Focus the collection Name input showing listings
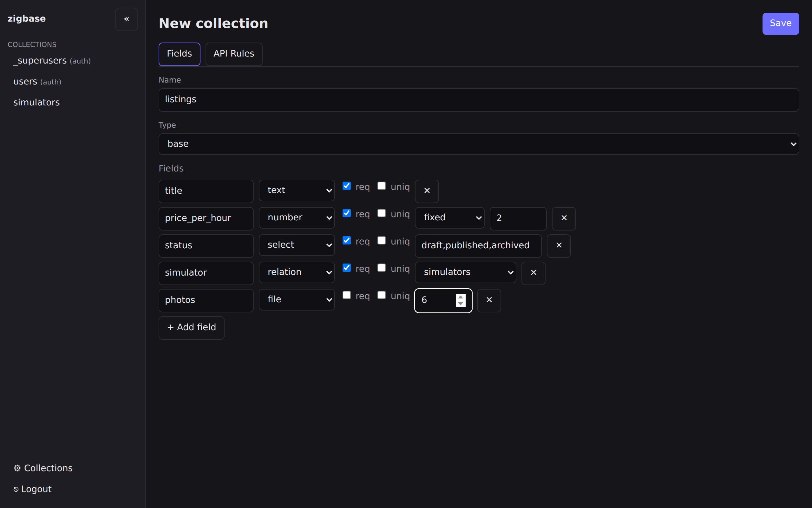This screenshot has width=812, height=508. tap(478, 100)
